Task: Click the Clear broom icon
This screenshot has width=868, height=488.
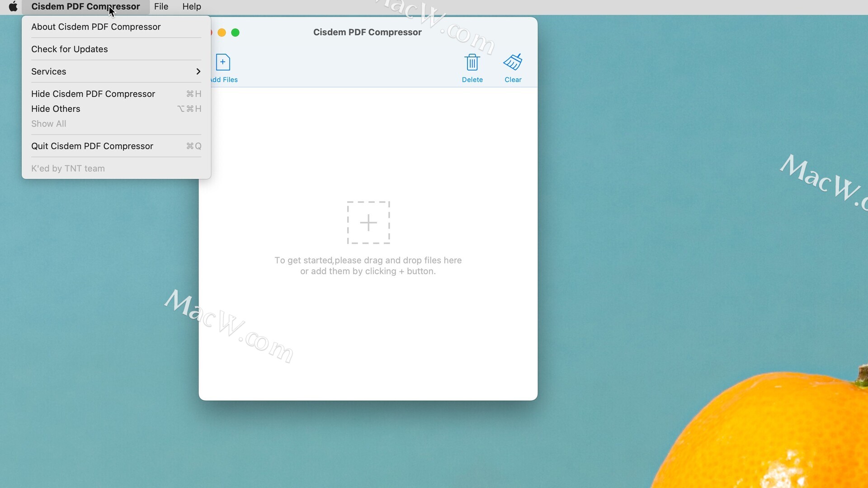Action: pos(513,62)
